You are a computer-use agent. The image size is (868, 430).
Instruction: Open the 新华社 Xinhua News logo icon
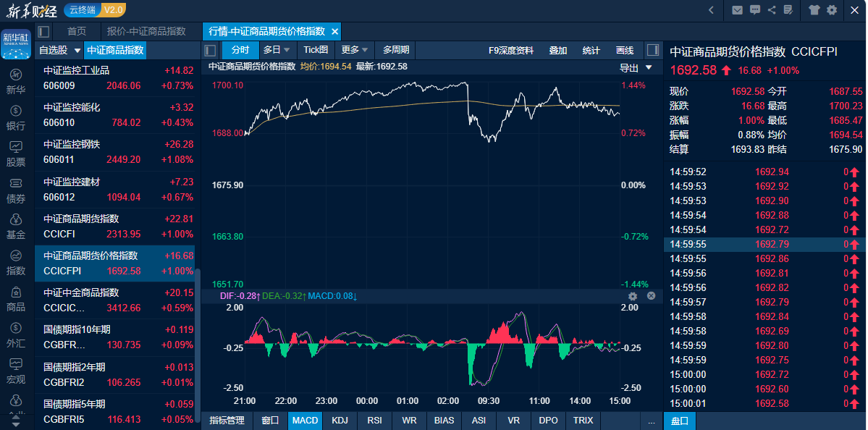click(x=16, y=43)
